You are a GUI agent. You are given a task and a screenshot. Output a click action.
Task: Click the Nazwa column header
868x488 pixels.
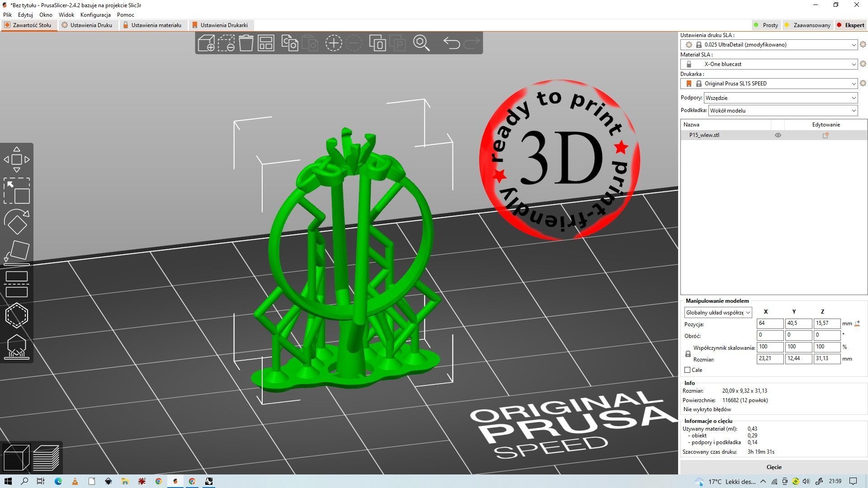click(726, 125)
